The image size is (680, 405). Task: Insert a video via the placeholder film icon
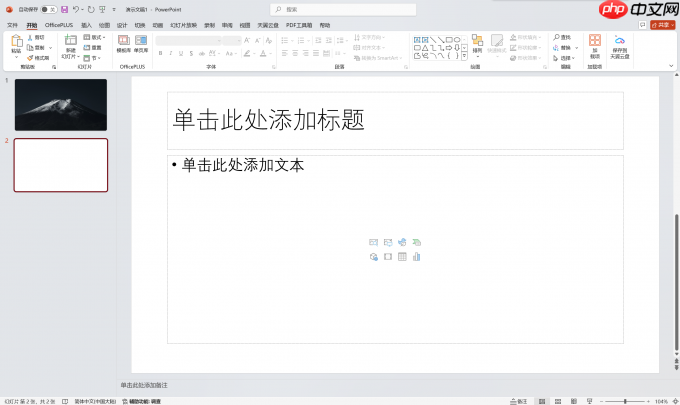(x=388, y=257)
